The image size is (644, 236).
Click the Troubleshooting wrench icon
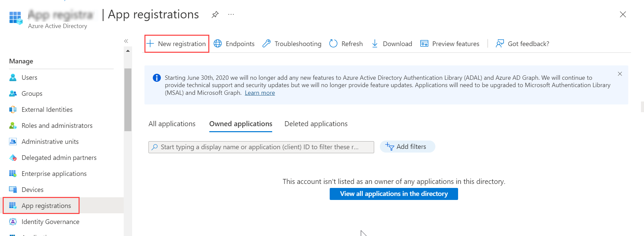tap(266, 44)
